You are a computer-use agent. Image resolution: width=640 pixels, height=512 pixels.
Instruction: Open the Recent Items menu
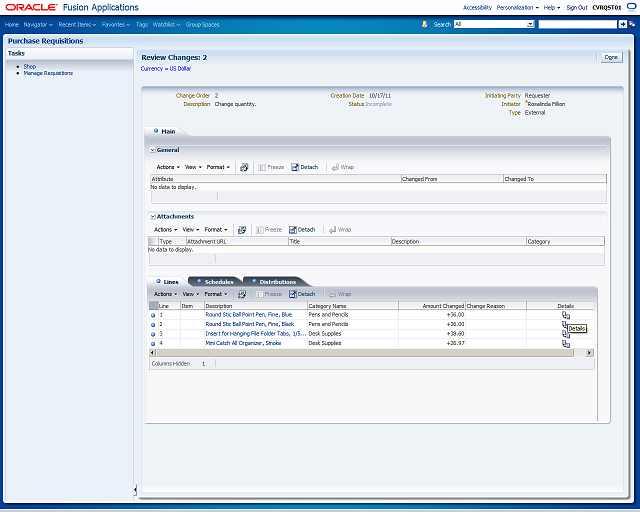(x=77, y=25)
